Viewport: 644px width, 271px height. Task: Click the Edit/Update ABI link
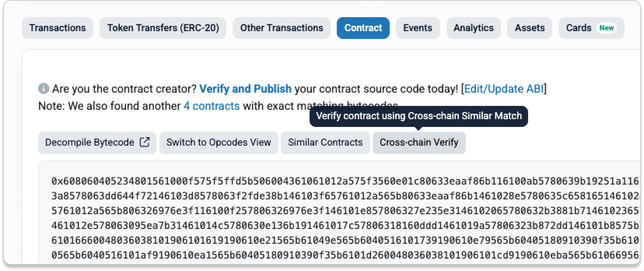(504, 89)
